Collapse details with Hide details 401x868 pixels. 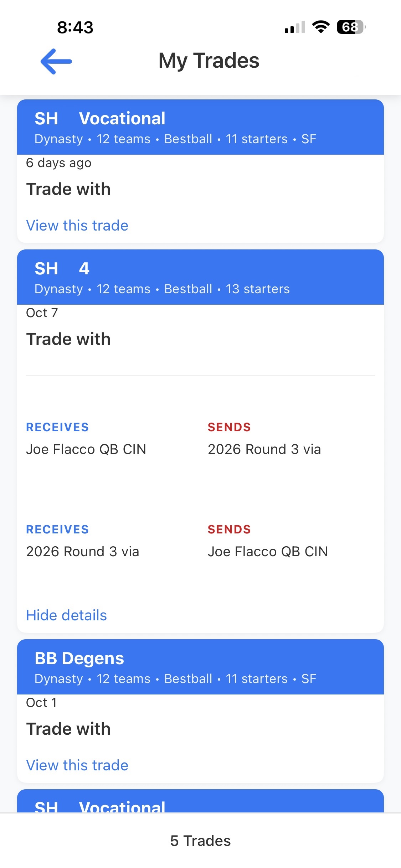point(66,615)
